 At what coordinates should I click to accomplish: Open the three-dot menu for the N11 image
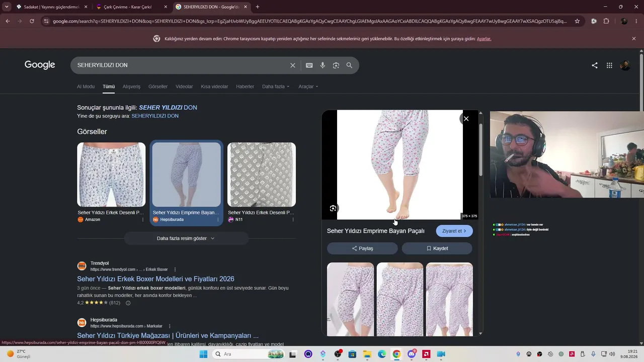click(293, 220)
